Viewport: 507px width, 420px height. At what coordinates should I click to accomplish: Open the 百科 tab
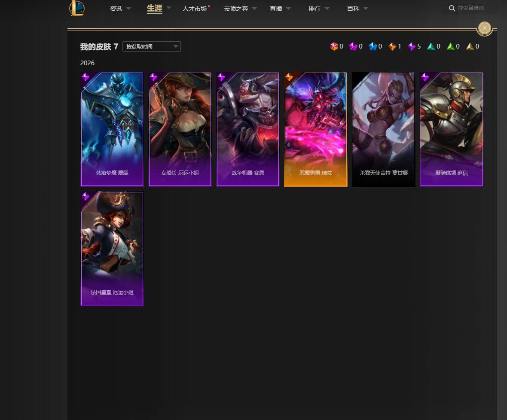(353, 9)
